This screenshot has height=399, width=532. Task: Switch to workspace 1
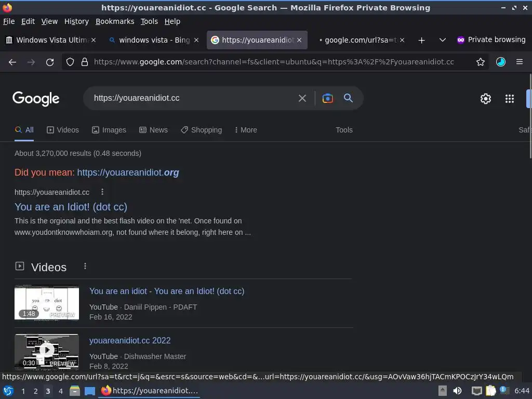point(23,391)
